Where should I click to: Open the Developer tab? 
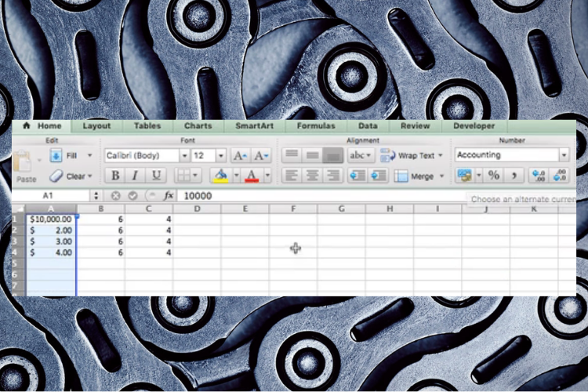point(474,125)
